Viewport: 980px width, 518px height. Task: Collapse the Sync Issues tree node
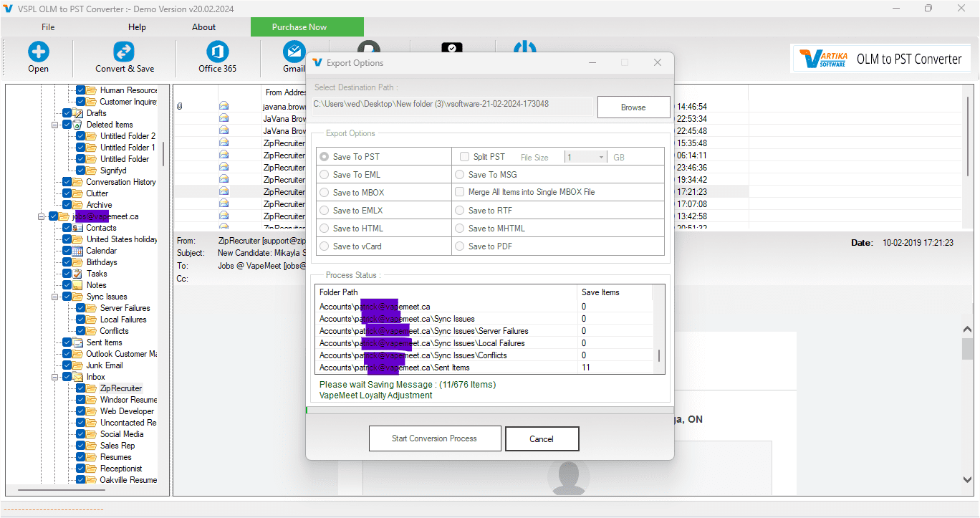tap(54, 297)
